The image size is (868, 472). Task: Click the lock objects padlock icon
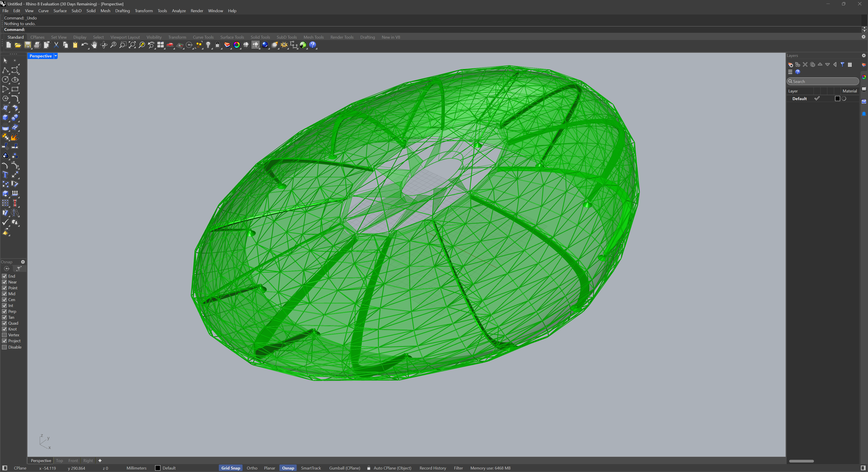click(218, 45)
